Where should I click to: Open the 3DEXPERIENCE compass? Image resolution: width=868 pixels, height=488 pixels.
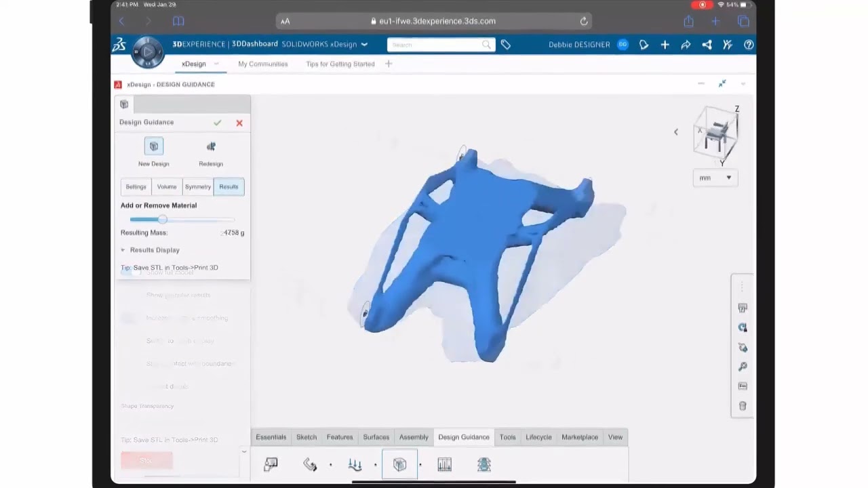coord(148,52)
